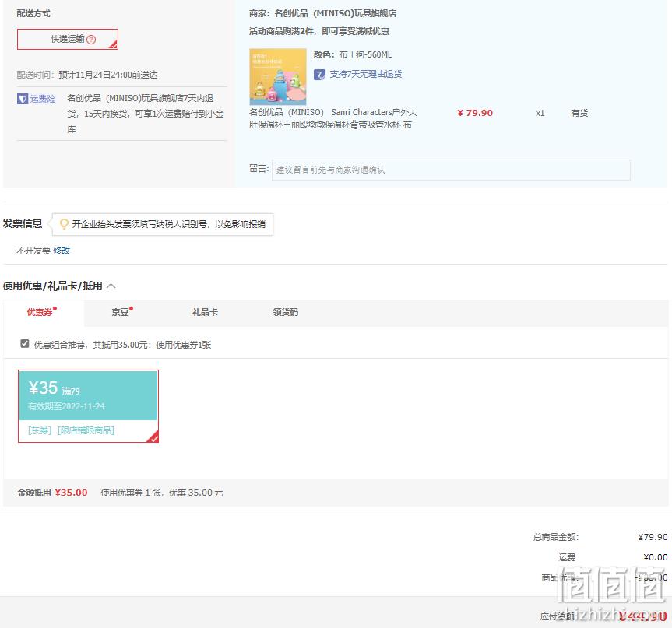Image resolution: width=672 pixels, height=628 pixels.
Task: Switch to the 礼品卡 tab
Action: click(205, 312)
